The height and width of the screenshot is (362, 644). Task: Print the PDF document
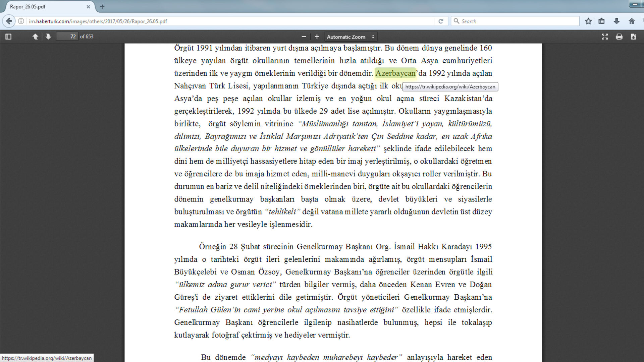pyautogui.click(x=619, y=37)
